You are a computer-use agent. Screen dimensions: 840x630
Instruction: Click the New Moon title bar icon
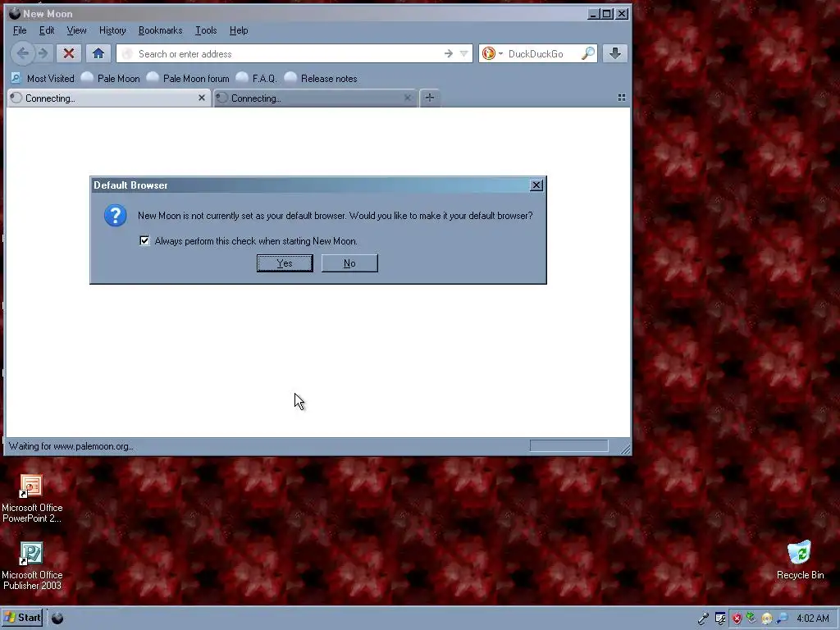click(15, 13)
